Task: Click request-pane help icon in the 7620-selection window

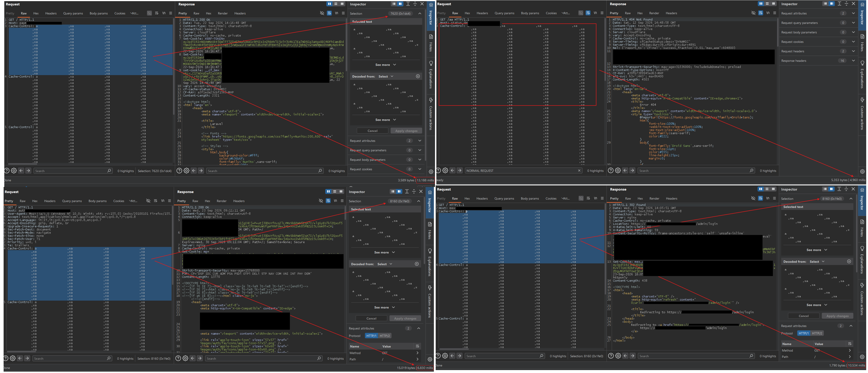Action: (7, 171)
